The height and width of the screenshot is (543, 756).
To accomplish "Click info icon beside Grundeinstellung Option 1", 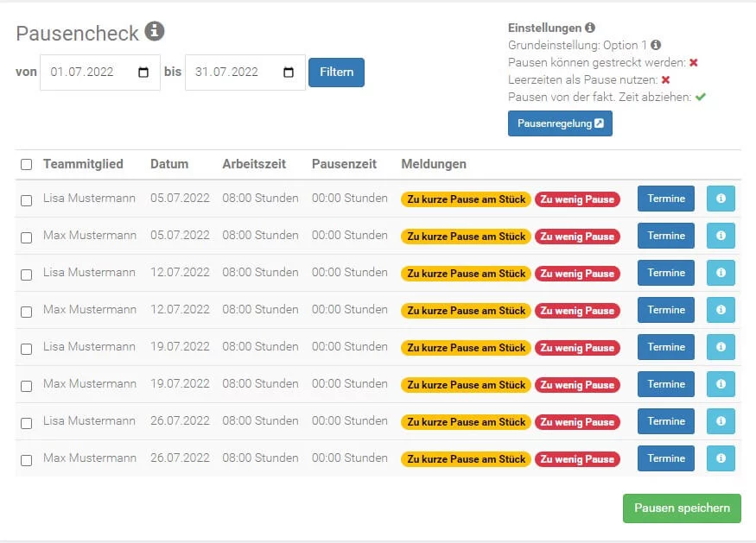I will 656,45.
